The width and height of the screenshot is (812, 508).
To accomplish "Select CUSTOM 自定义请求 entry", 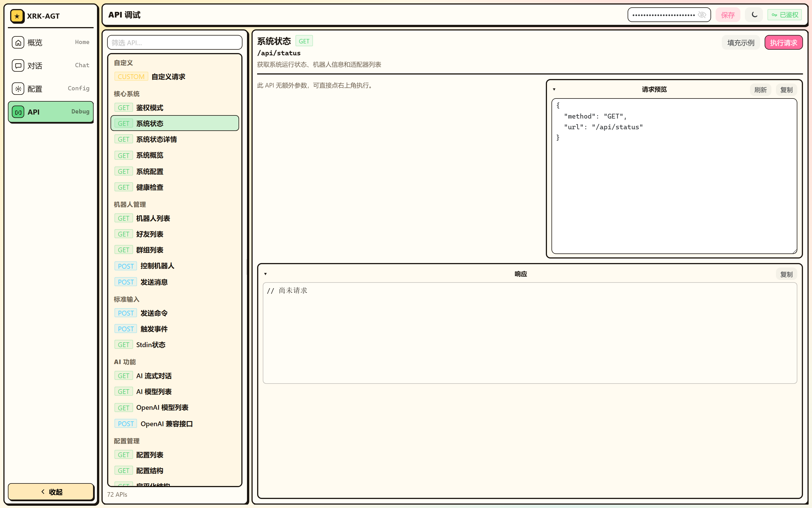I will pos(175,76).
